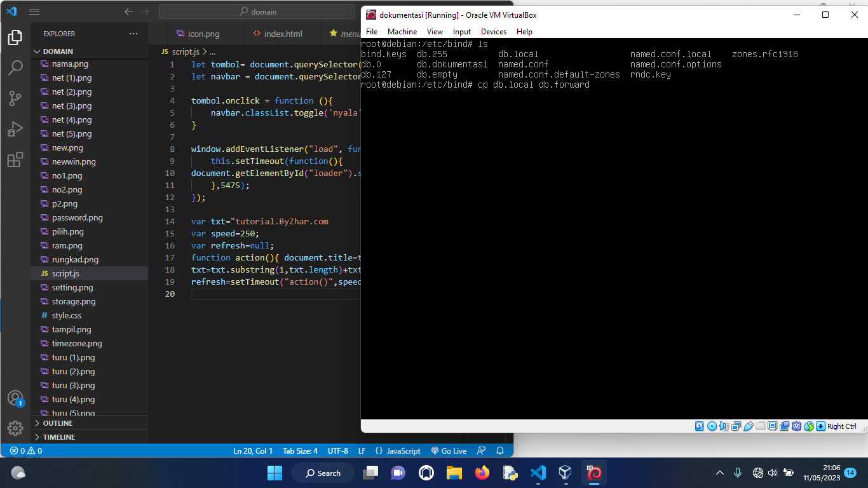868x488 pixels.
Task: Change encoding via UTF-8 status item
Action: 338,451
